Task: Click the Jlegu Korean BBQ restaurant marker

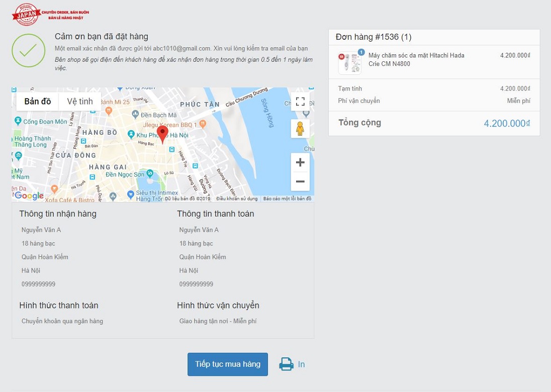Action: [202, 123]
